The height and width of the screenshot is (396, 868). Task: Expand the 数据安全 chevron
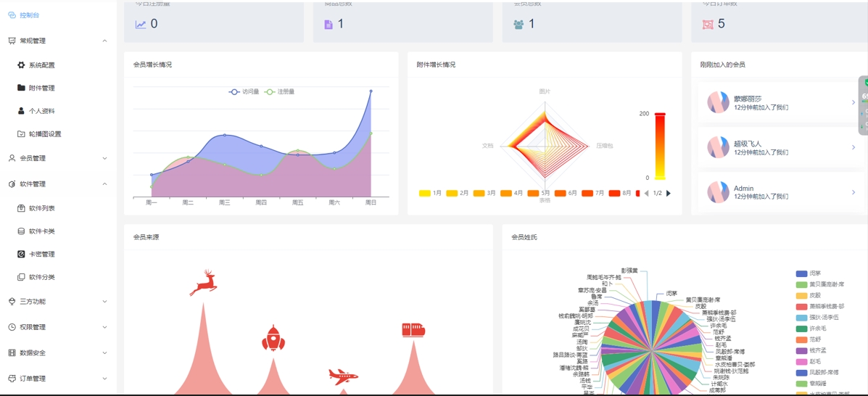click(104, 352)
